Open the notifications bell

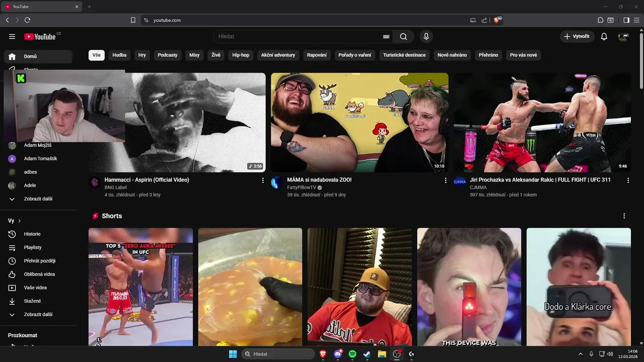(604, 37)
